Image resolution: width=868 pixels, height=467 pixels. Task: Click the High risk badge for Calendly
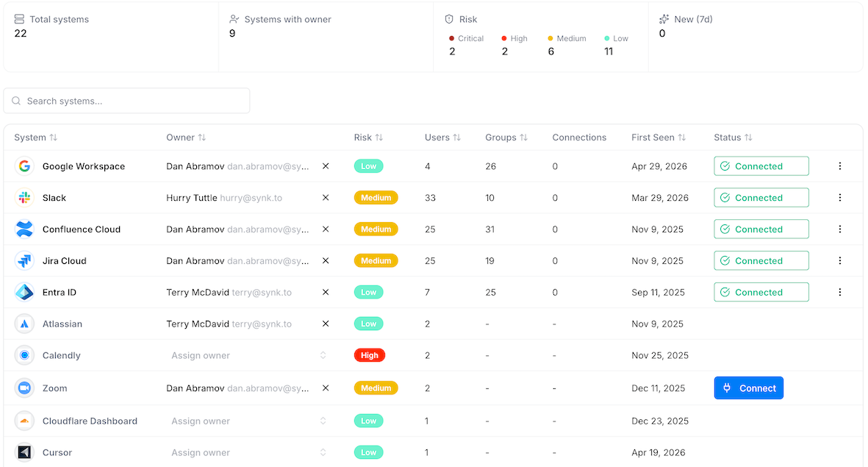click(369, 356)
